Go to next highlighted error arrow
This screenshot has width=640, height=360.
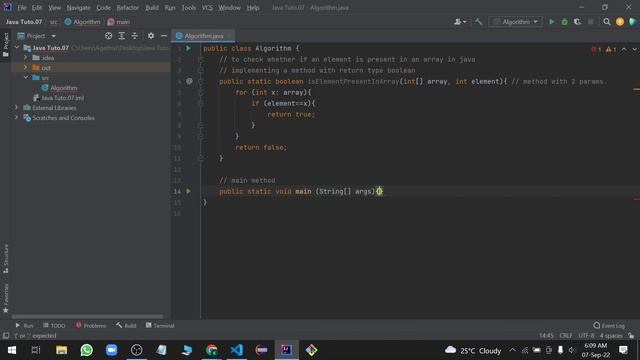point(634,49)
